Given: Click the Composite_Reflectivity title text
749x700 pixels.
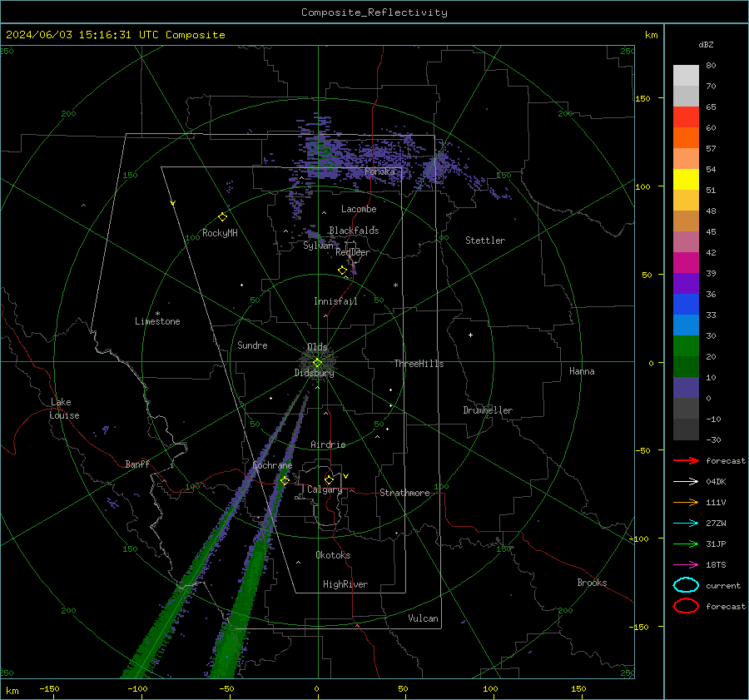Looking at the screenshot, I should pyautogui.click(x=374, y=12).
